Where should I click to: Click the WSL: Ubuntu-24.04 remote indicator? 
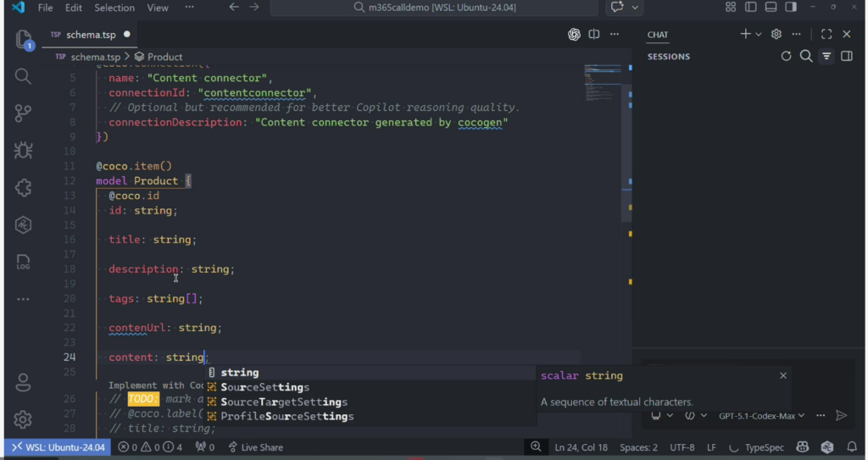[58, 447]
